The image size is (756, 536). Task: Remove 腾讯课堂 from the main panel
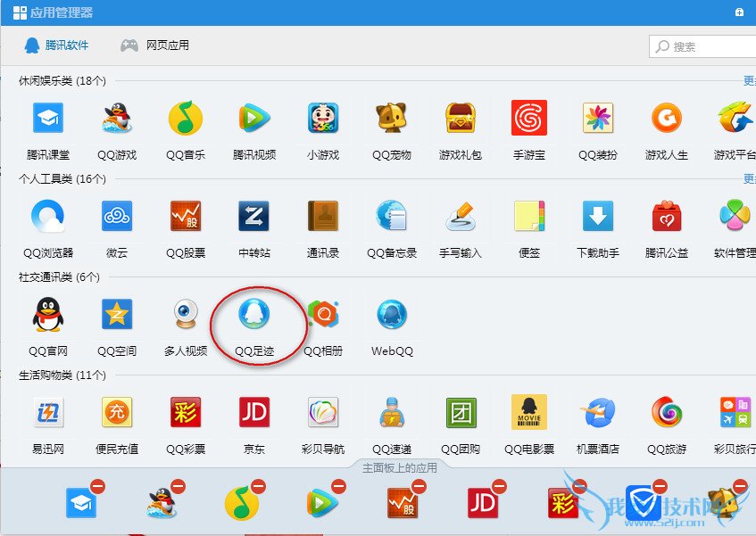point(98,487)
